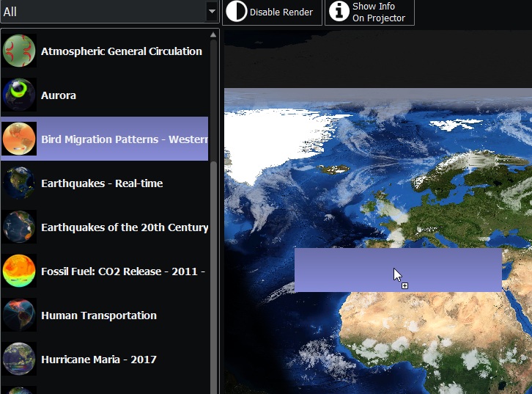This screenshot has height=394, width=532.
Task: Open the All category dropdown
Action: (x=109, y=12)
